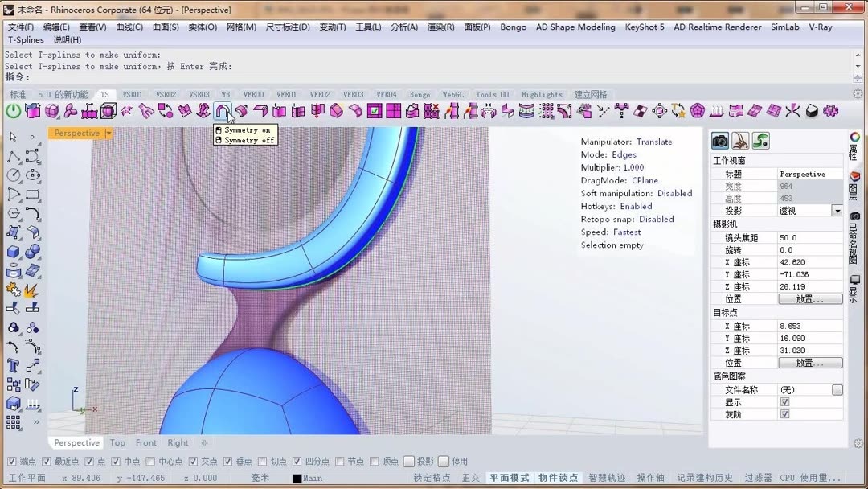This screenshot has width=868, height=489.
Task: Open the 投影 projection dropdown showing 透视
Action: [x=837, y=212]
